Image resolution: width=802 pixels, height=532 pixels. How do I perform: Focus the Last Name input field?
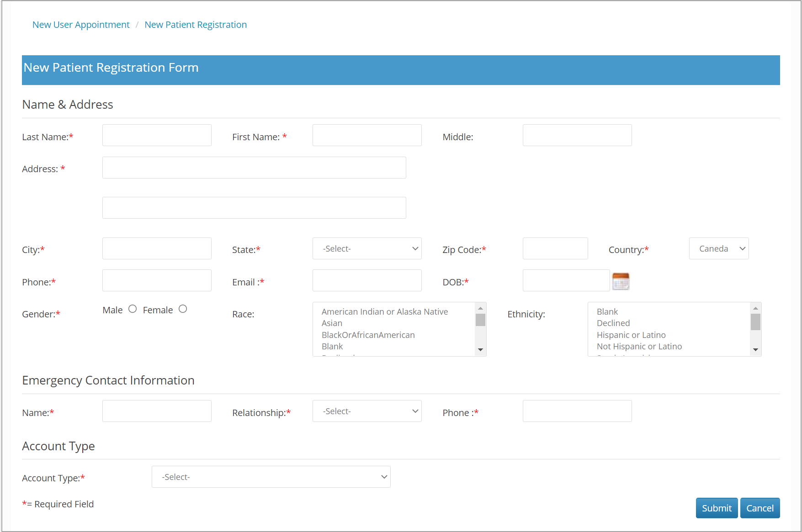point(157,135)
